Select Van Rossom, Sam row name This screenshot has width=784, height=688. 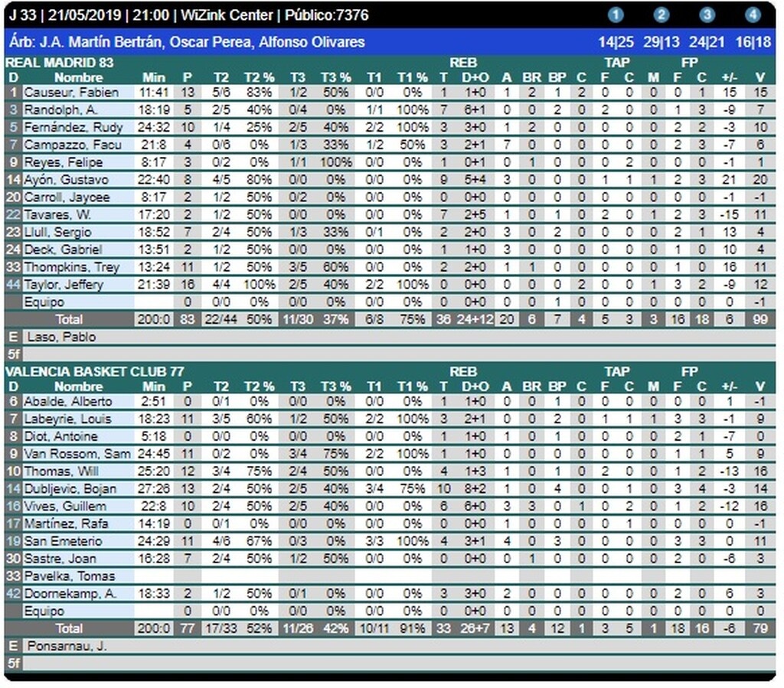77,454
